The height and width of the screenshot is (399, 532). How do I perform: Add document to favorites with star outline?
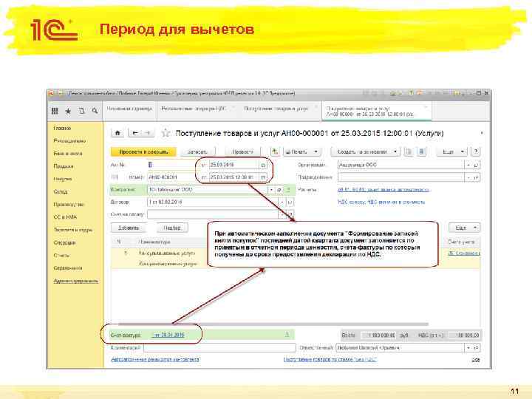(x=166, y=133)
